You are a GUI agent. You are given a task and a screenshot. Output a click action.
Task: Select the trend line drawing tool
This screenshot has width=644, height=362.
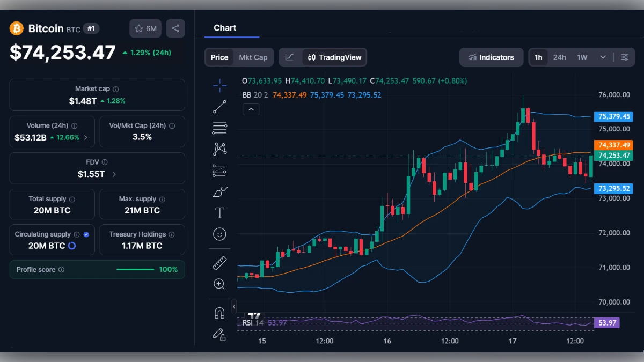click(x=219, y=106)
